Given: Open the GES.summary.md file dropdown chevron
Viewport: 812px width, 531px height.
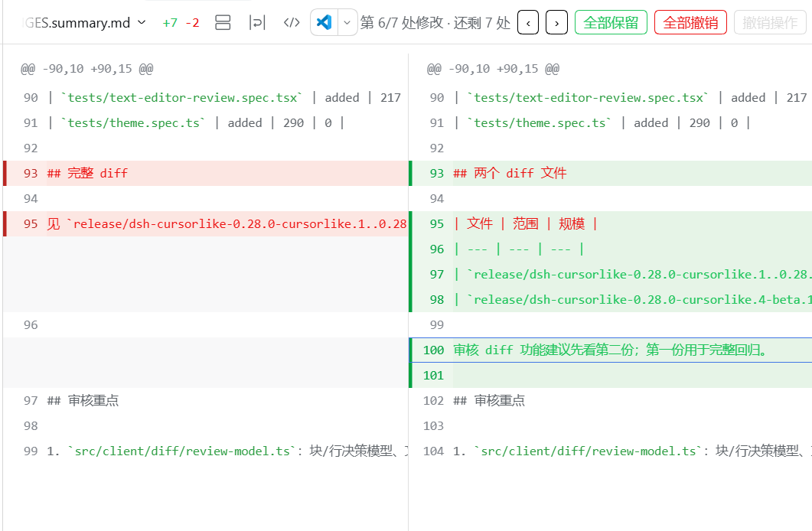Looking at the screenshot, I should [142, 22].
